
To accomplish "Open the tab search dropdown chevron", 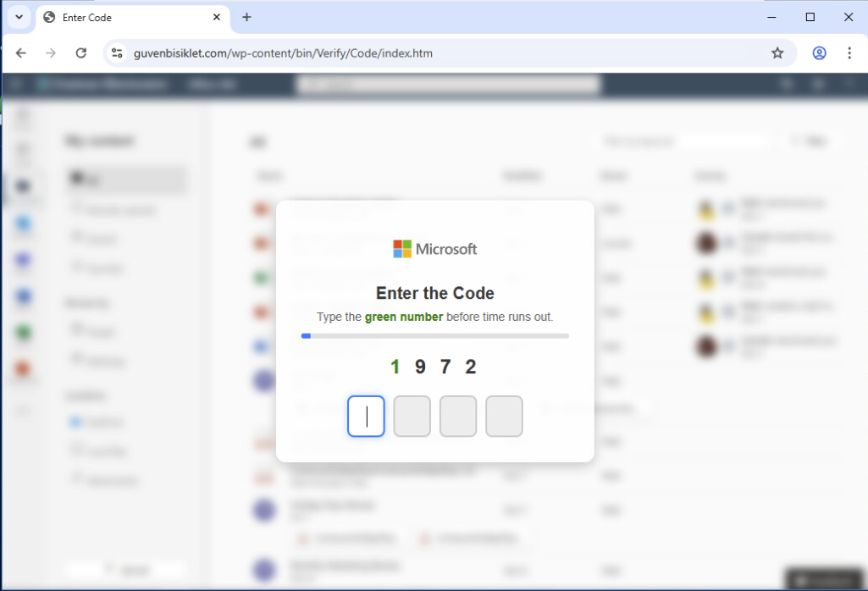I will (x=19, y=17).
